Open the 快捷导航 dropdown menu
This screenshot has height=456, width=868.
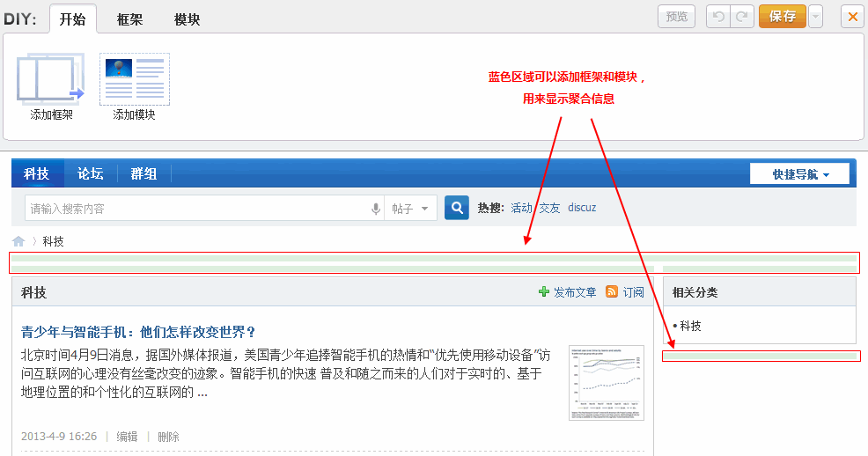coord(799,174)
